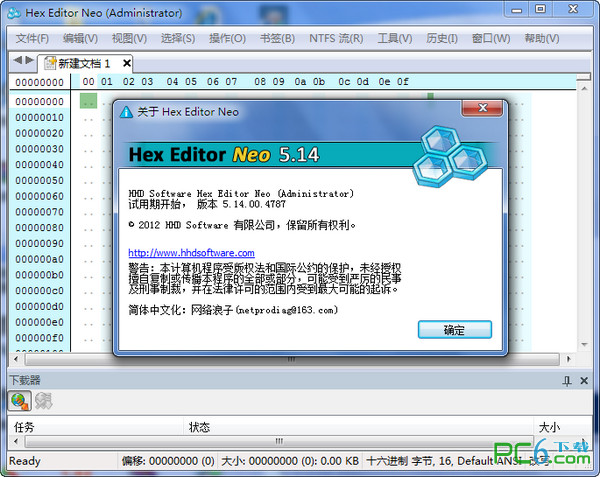Open the 编辑(V) menu
600x477 pixels.
(x=80, y=39)
